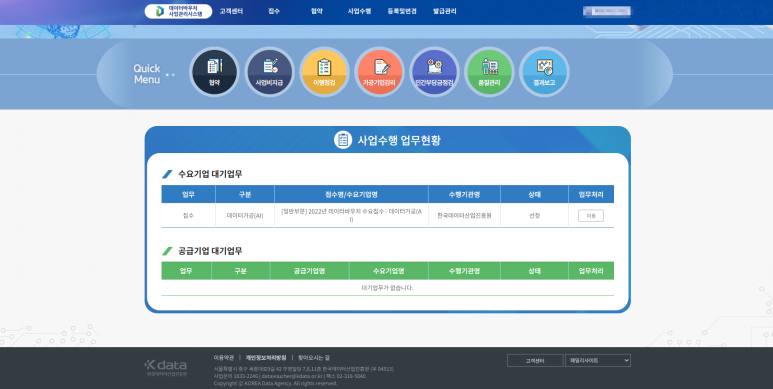Click the blurred user name in the header
The image size is (773, 389).
tap(607, 11)
